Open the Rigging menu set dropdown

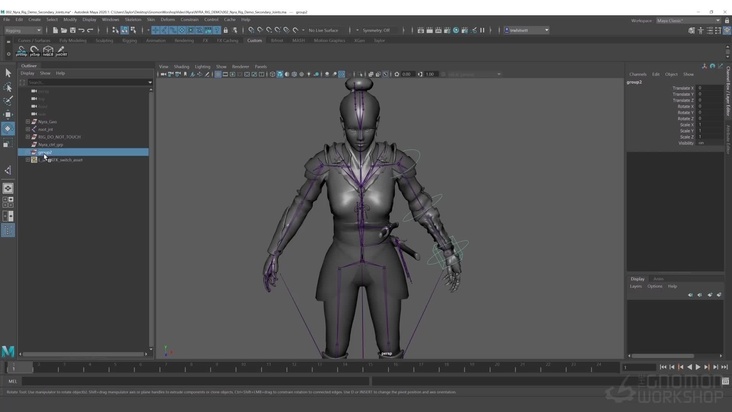(23, 30)
